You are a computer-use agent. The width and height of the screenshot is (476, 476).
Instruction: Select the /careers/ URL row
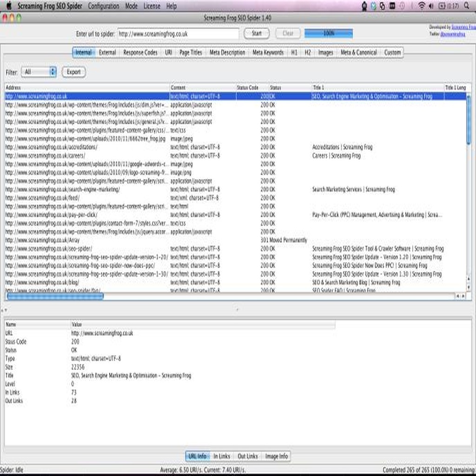(236, 156)
